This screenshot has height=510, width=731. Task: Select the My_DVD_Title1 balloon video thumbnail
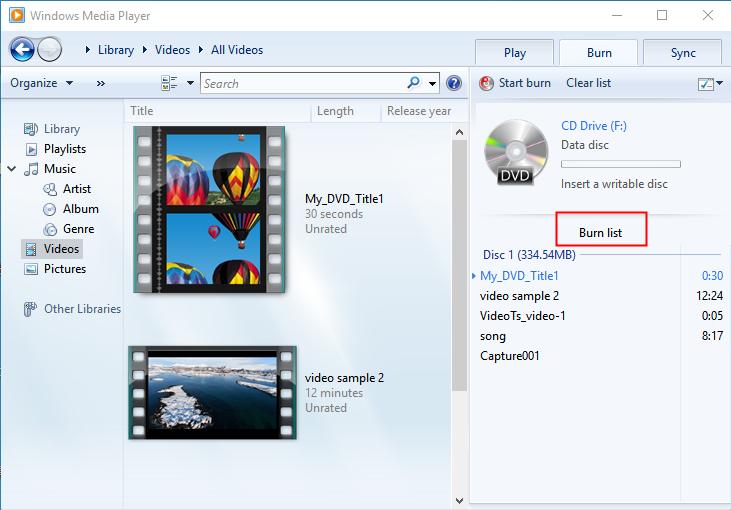[x=208, y=209]
